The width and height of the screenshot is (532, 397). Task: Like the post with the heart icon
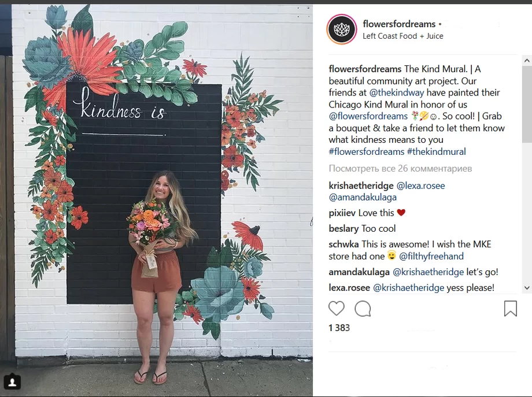336,309
